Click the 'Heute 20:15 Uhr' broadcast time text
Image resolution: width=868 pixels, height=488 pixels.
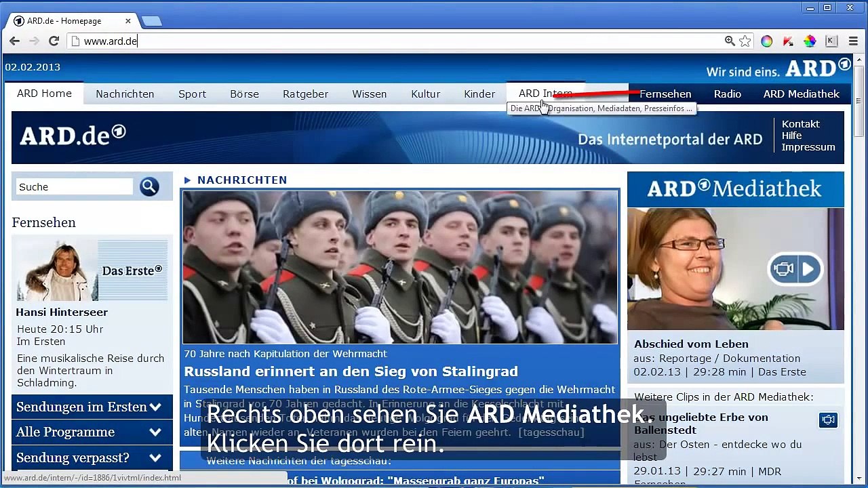pyautogui.click(x=60, y=329)
